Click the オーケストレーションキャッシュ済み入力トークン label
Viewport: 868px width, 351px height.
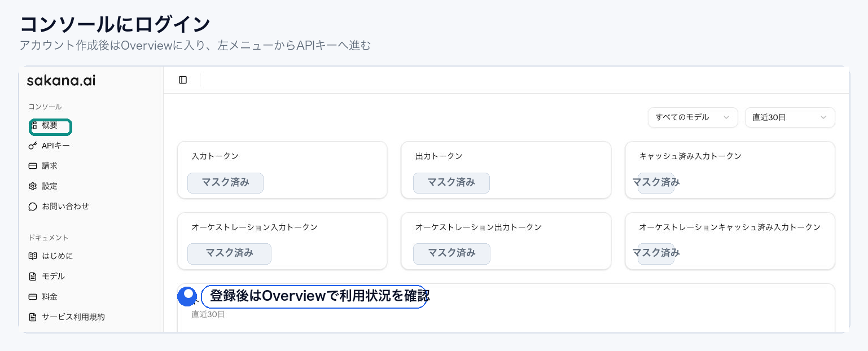click(730, 227)
